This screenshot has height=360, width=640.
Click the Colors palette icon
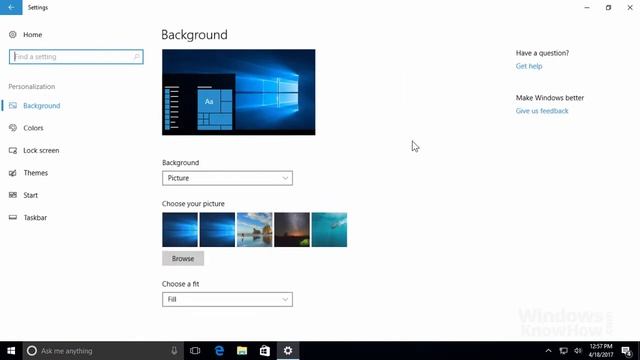coord(13,128)
